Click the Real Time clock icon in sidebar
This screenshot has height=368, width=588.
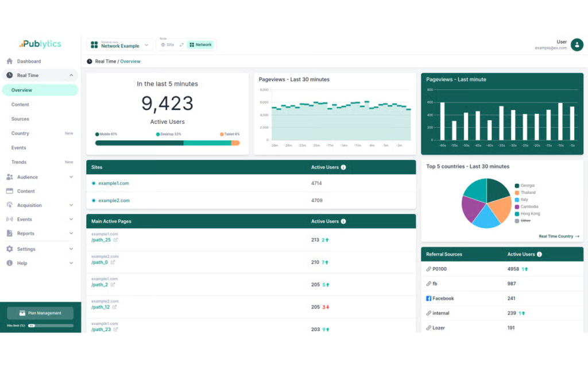coord(9,75)
